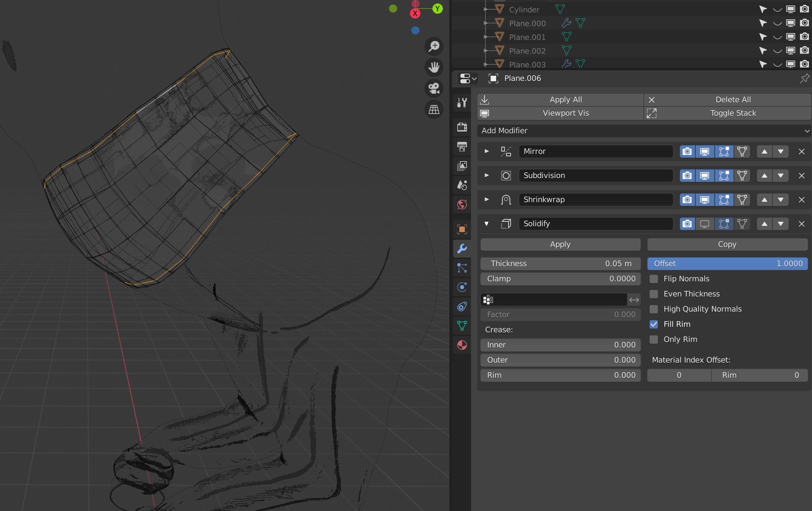The image size is (812, 511).
Task: Remove the Shrinkwrap modifier with X
Action: tap(801, 200)
